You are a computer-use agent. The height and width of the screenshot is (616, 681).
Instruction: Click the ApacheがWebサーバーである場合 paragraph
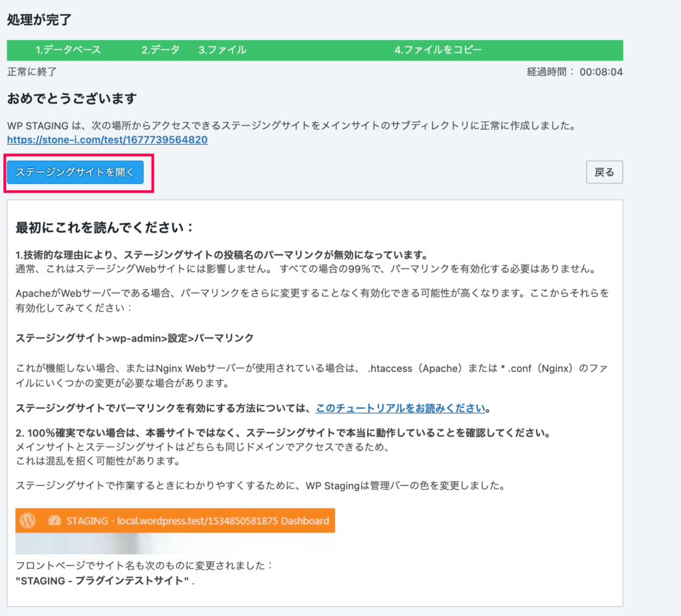(x=313, y=300)
